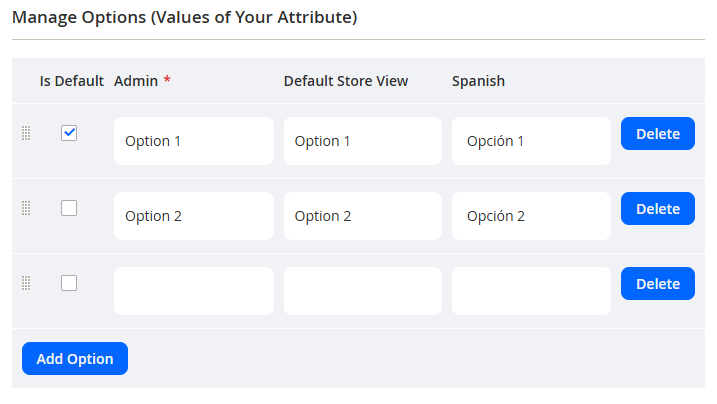This screenshot has height=404, width=717.
Task: Click the Manage Options section heading
Action: tap(185, 17)
